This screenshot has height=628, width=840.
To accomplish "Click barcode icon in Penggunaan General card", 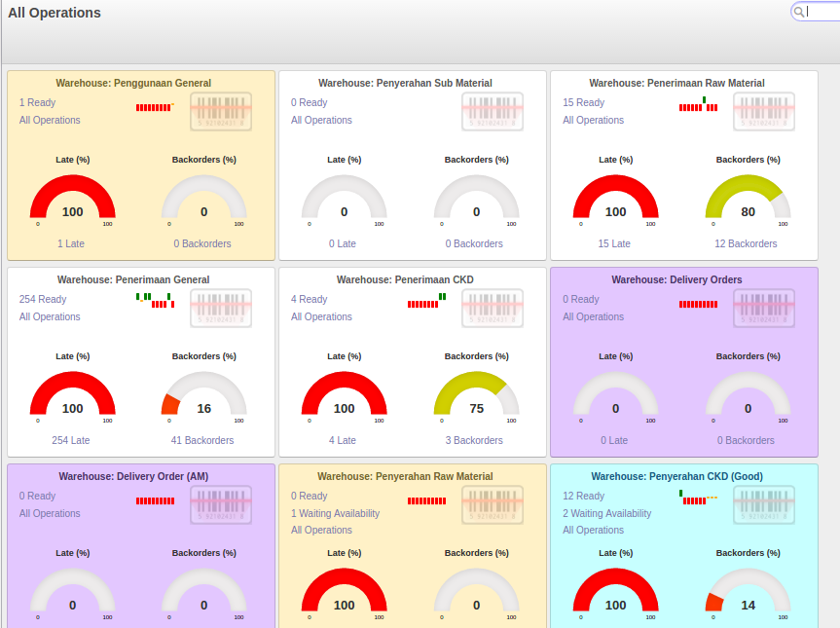I will [x=221, y=111].
